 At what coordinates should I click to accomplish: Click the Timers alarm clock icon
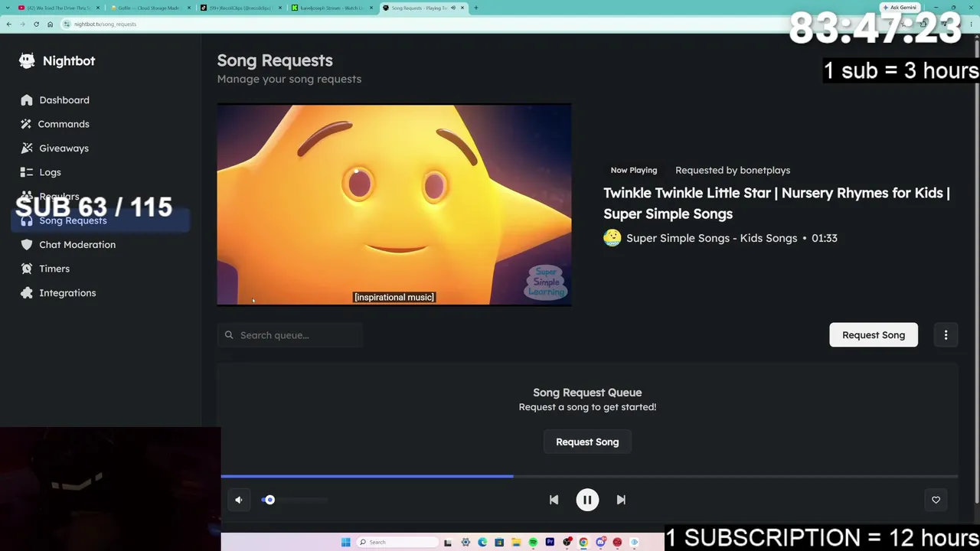click(x=27, y=269)
